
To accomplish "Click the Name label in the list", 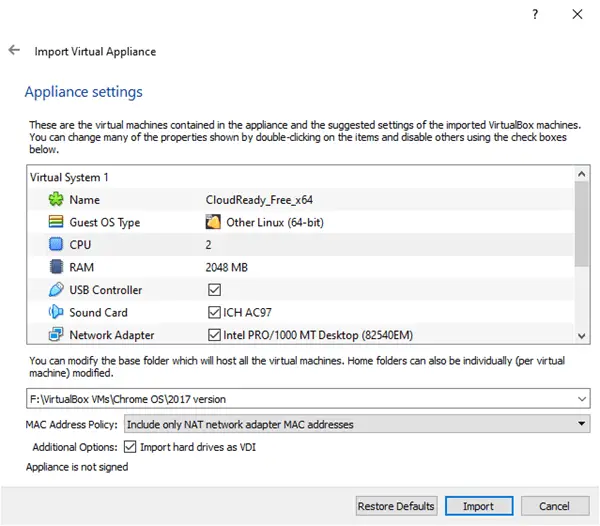I will 85,200.
